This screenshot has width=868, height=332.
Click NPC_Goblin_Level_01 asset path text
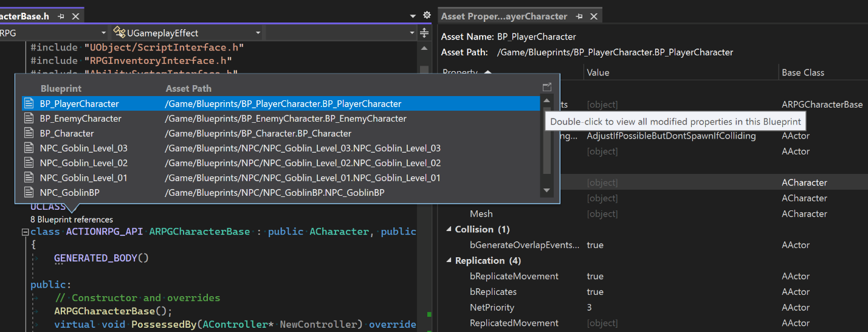(x=303, y=178)
